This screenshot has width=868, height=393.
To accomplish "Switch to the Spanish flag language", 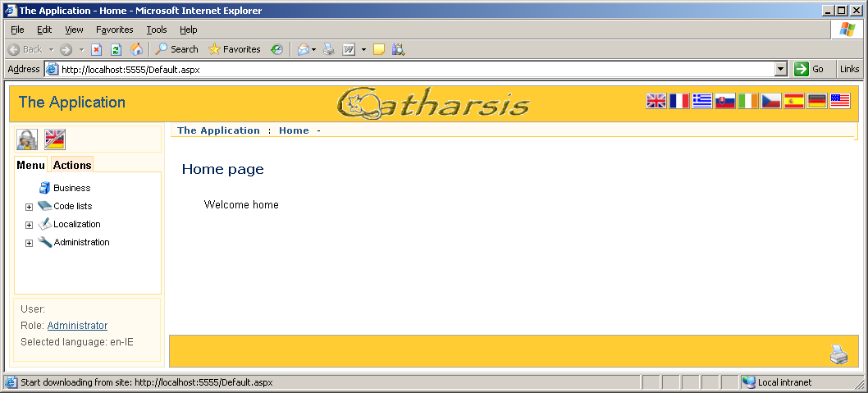I will pyautogui.click(x=794, y=101).
